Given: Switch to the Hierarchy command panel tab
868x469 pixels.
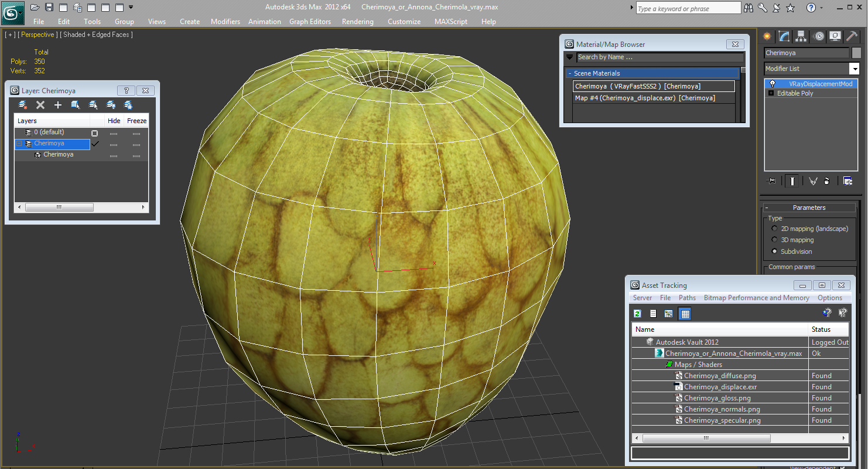Looking at the screenshot, I should pos(801,36).
